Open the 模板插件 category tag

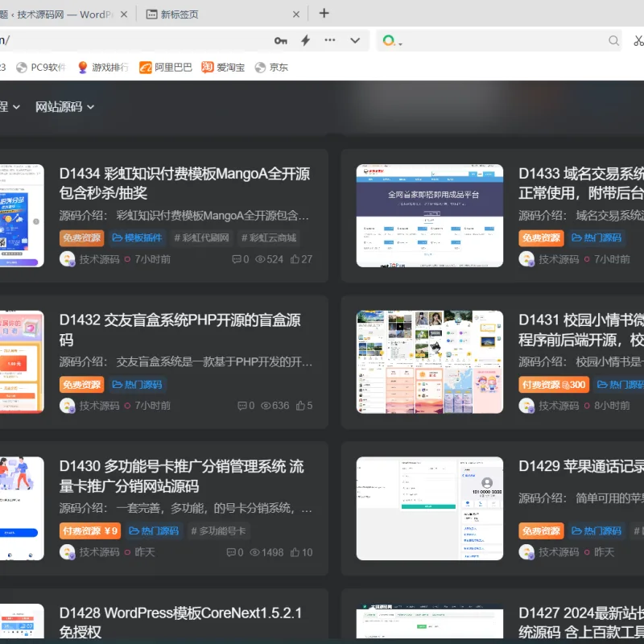click(x=137, y=237)
